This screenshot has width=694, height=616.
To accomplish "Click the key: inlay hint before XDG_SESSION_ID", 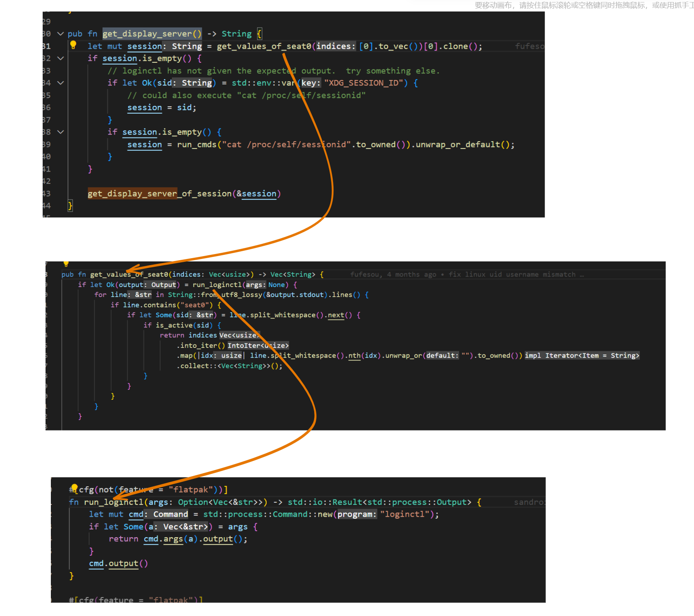I will click(x=310, y=82).
